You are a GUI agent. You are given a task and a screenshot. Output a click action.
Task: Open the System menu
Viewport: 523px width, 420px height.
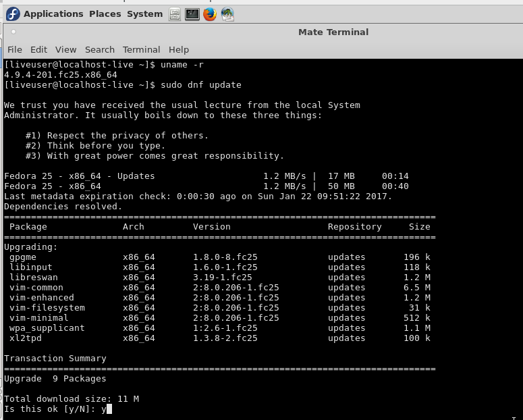(x=145, y=14)
